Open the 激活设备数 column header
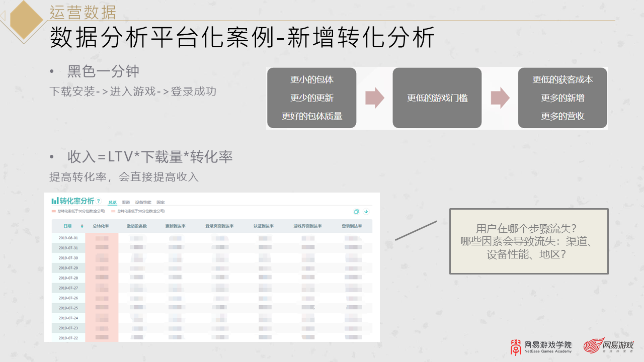 137,226
